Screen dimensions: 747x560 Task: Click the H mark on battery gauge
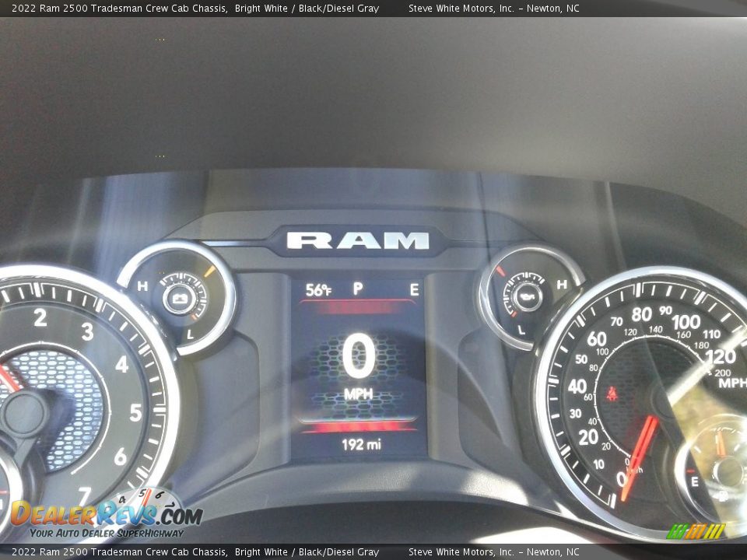coord(142,285)
